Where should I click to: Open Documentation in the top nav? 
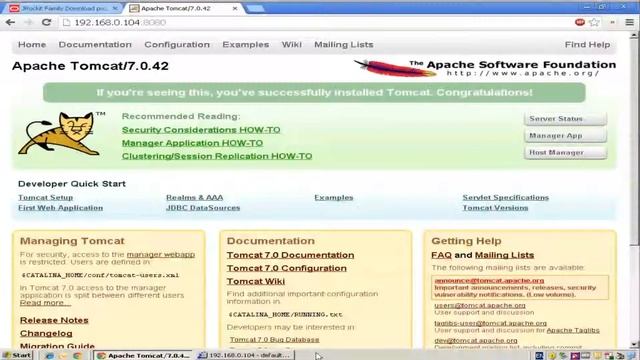point(95,44)
